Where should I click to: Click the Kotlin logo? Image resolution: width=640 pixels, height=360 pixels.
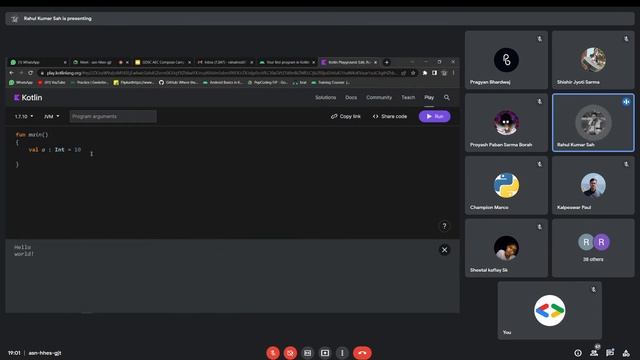coord(28,98)
